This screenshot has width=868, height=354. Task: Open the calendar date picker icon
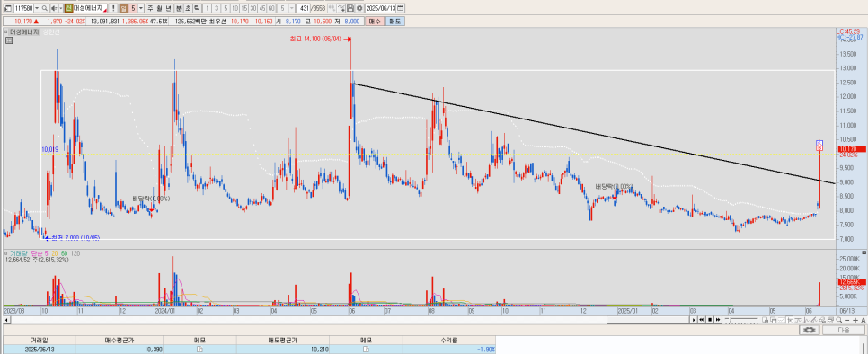click(x=400, y=8)
